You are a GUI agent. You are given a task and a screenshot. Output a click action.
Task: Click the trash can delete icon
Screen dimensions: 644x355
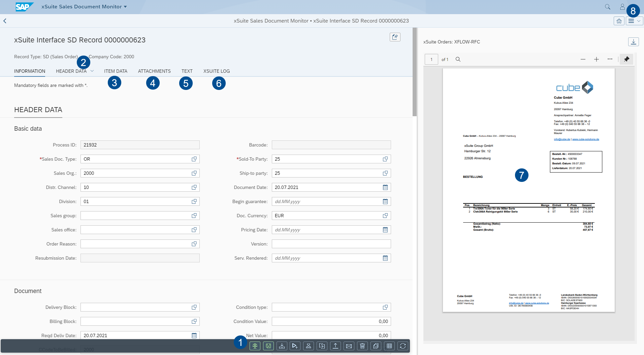[362, 346]
